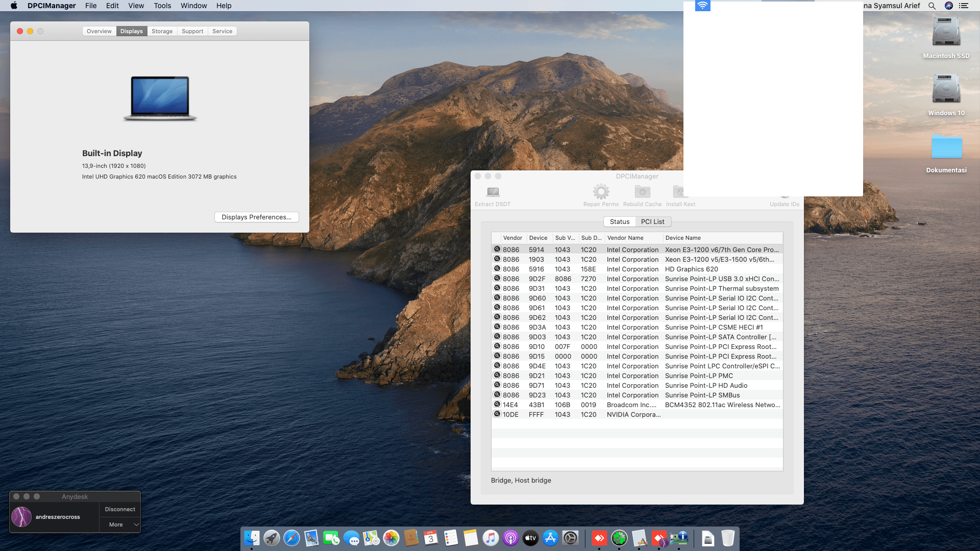The height and width of the screenshot is (551, 980).
Task: Click the Install Kext toolbar icon
Action: [x=678, y=192]
